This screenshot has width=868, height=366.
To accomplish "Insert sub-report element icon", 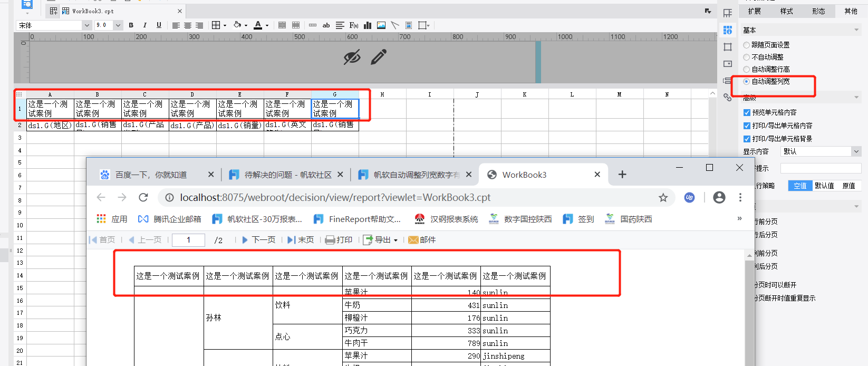I will (409, 25).
